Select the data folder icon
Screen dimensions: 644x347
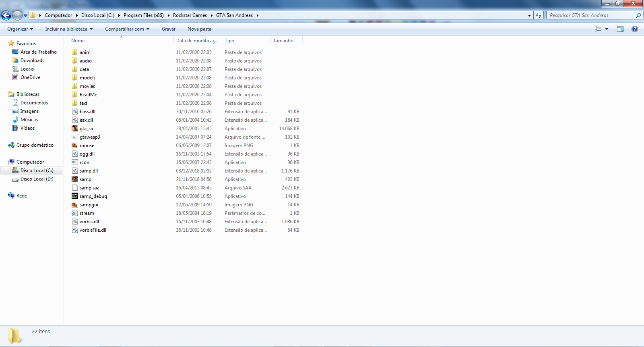pos(75,69)
